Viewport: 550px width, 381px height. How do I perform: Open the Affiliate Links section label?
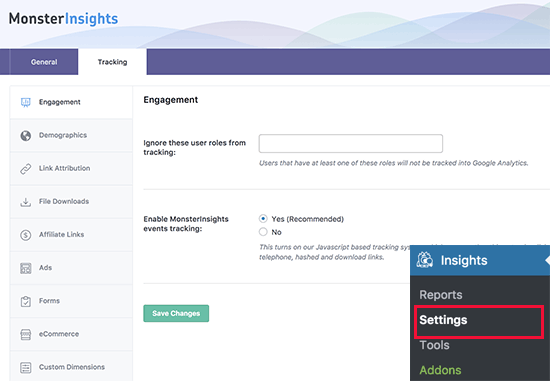click(61, 234)
